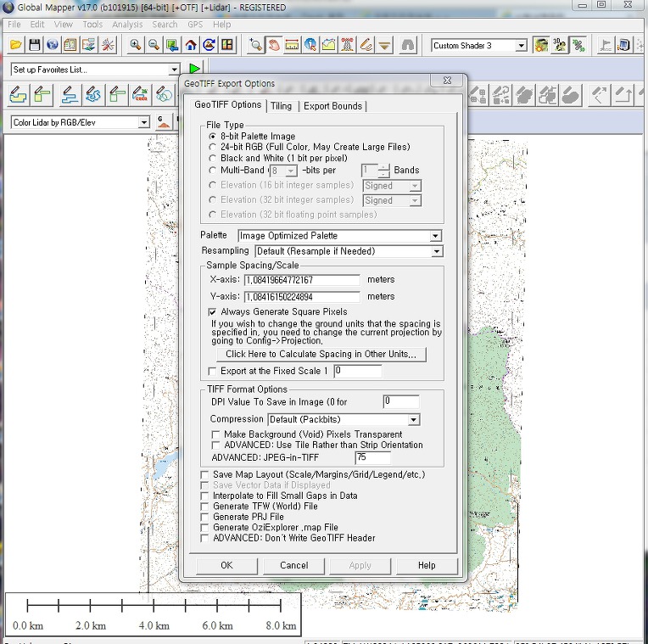Viewport: 648px width, 644px height.
Task: Select the Zoom Out magnifier icon
Action: (154, 45)
